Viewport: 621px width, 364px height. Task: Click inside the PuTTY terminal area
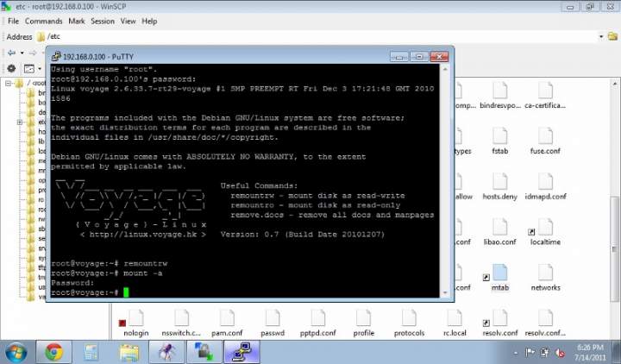point(245,180)
